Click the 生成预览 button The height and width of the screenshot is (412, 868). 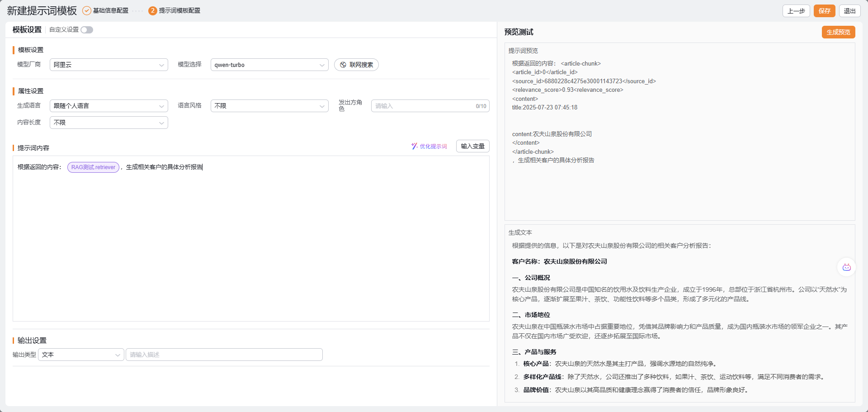click(x=838, y=32)
